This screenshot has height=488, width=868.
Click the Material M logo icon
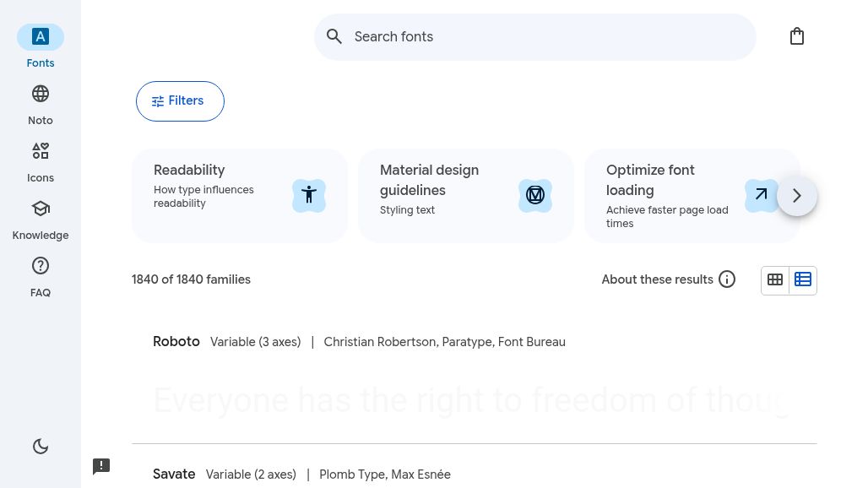click(x=535, y=195)
